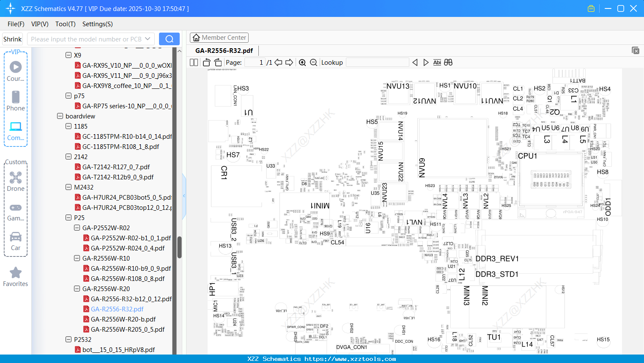This screenshot has height=363, width=644.
Task: Rotate the page counterclockwise
Action: click(206, 62)
